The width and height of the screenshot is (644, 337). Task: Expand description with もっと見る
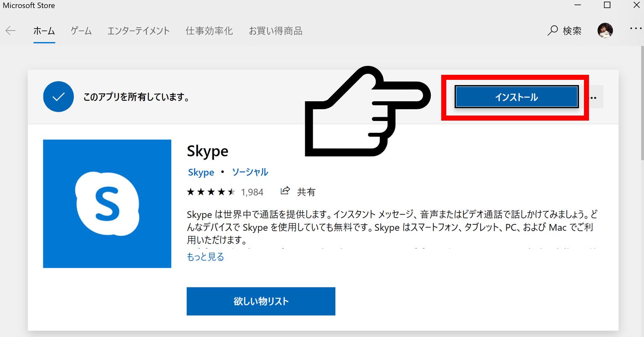point(205,257)
